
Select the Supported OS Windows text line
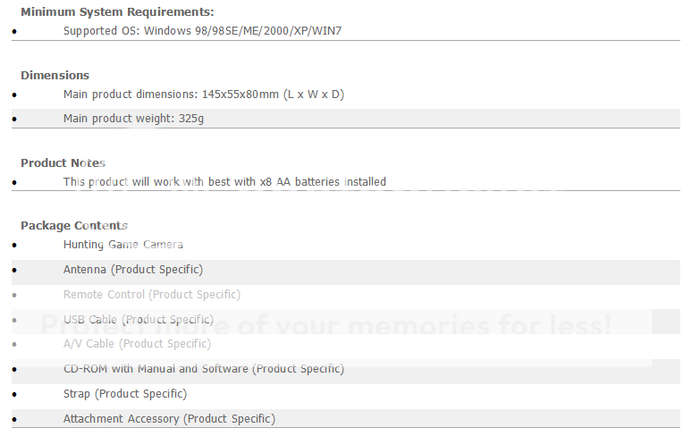coord(202,31)
